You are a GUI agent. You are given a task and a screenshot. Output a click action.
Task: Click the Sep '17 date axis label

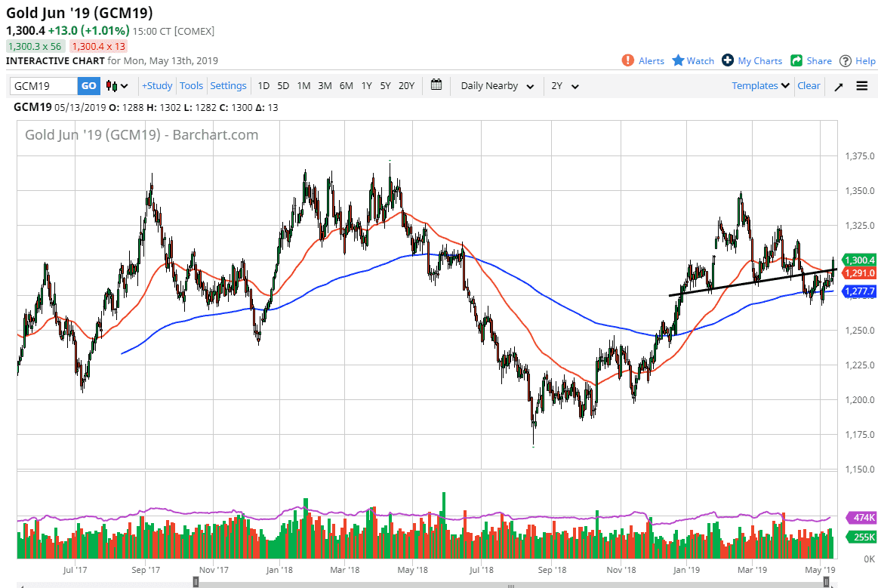point(146,570)
